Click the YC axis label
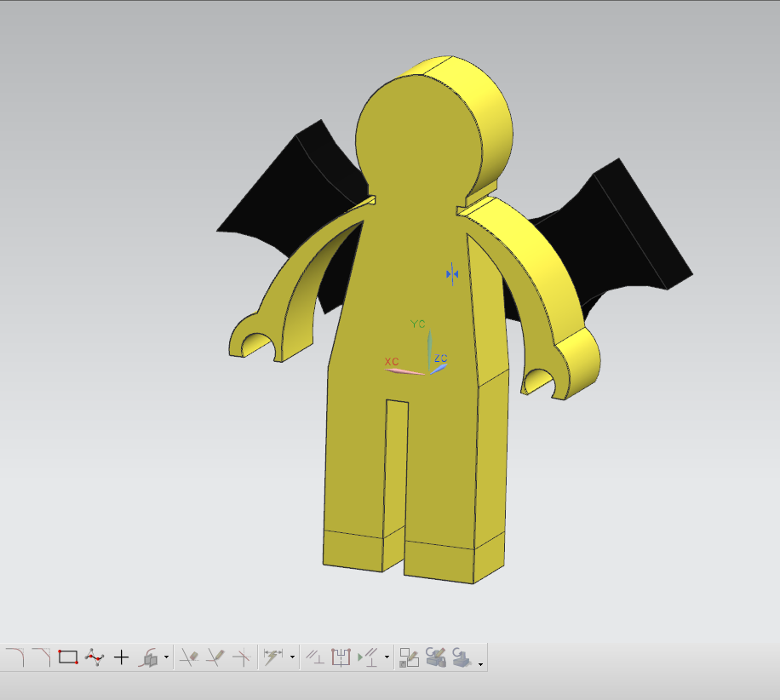 coord(418,324)
